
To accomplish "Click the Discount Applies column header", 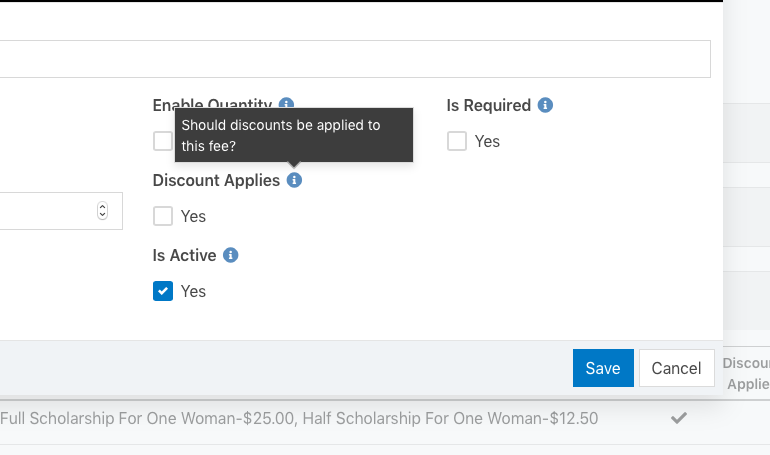I will 746,373.
